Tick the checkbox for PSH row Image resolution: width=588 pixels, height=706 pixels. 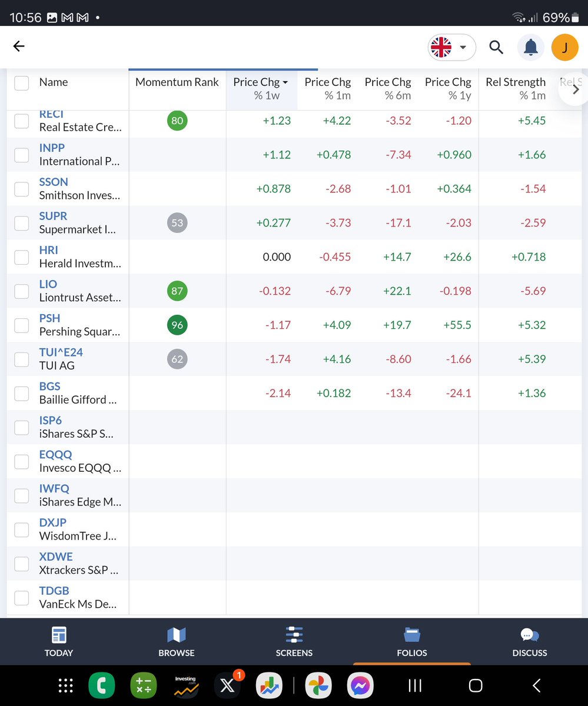click(x=22, y=325)
